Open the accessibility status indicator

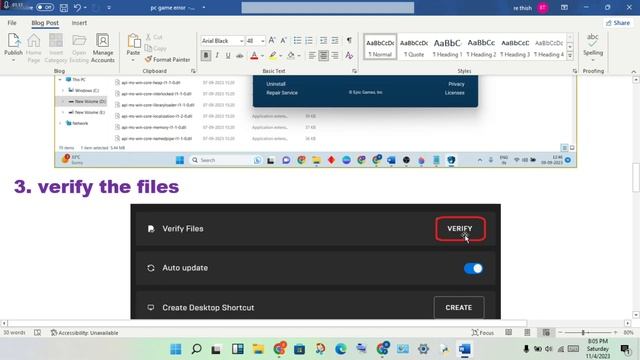click(84, 333)
